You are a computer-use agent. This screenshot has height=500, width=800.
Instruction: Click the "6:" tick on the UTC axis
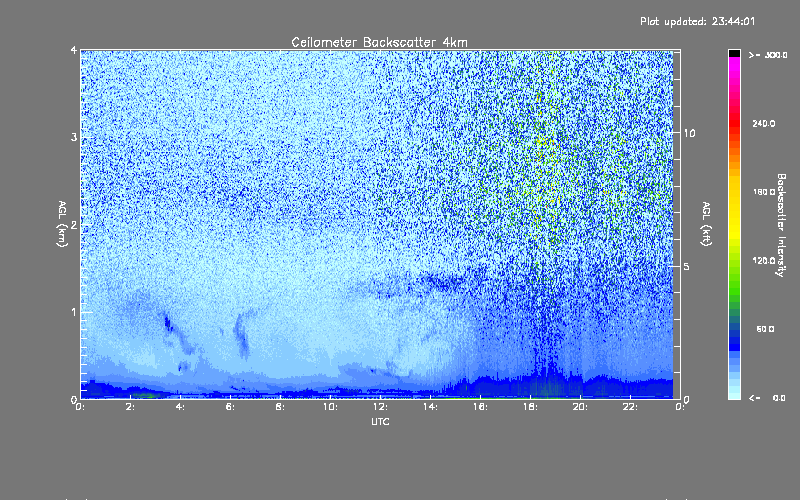click(x=230, y=407)
